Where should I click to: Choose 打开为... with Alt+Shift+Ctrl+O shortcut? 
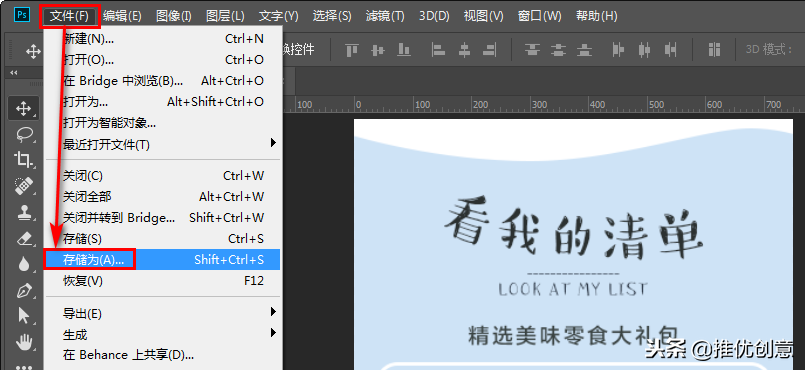[x=162, y=102]
